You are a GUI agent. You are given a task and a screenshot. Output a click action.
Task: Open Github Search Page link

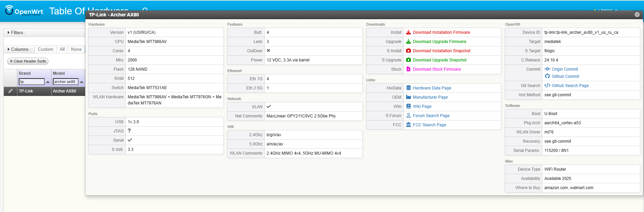click(570, 86)
